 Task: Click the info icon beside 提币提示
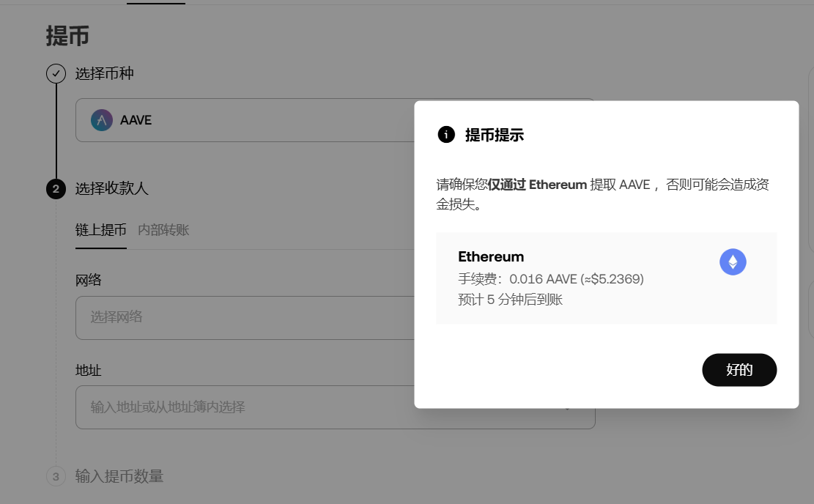(446, 135)
